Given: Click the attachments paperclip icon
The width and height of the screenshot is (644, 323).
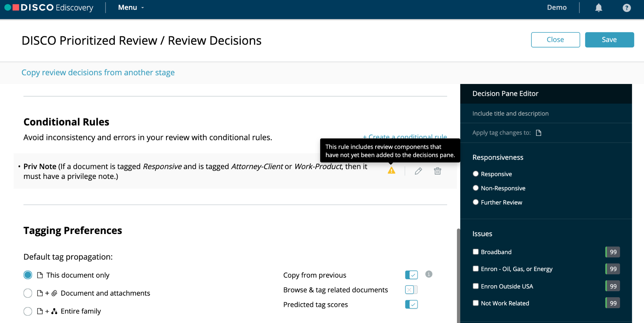Looking at the screenshot, I should [x=54, y=293].
